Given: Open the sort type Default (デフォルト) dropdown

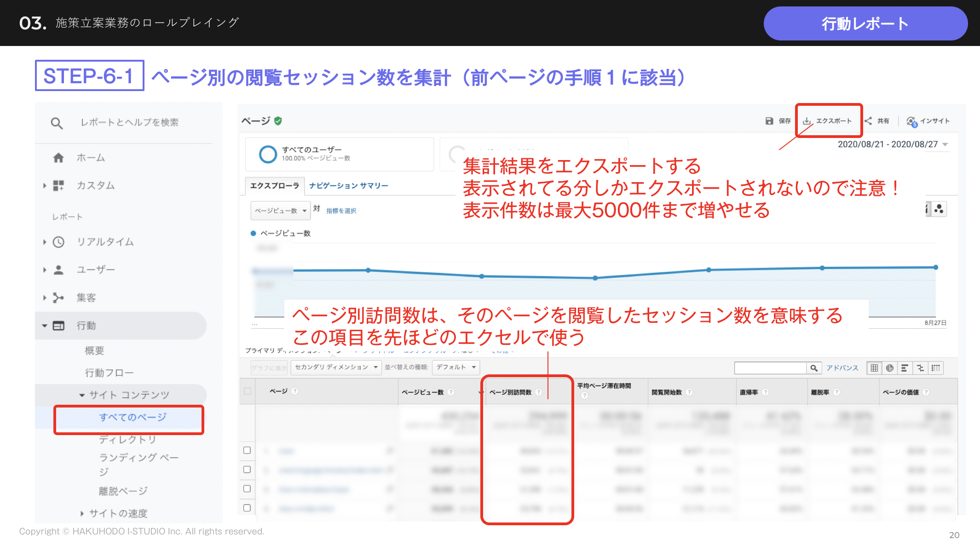Looking at the screenshot, I should 455,367.
